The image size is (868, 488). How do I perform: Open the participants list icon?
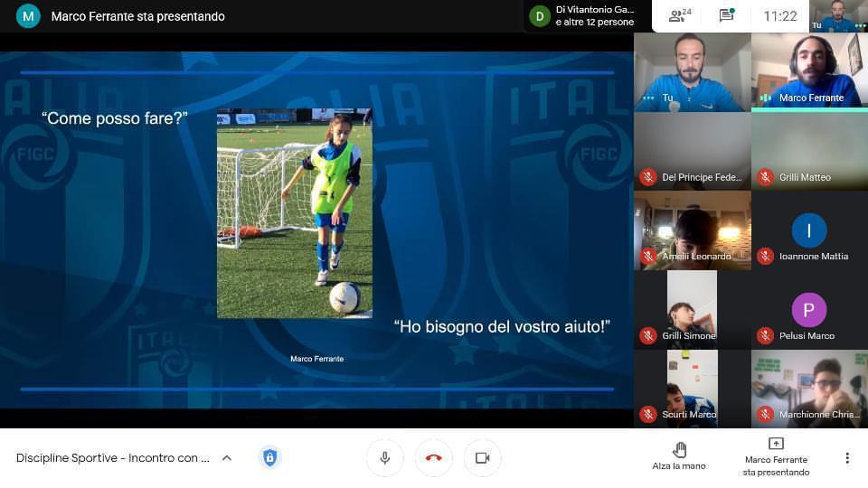pos(679,15)
